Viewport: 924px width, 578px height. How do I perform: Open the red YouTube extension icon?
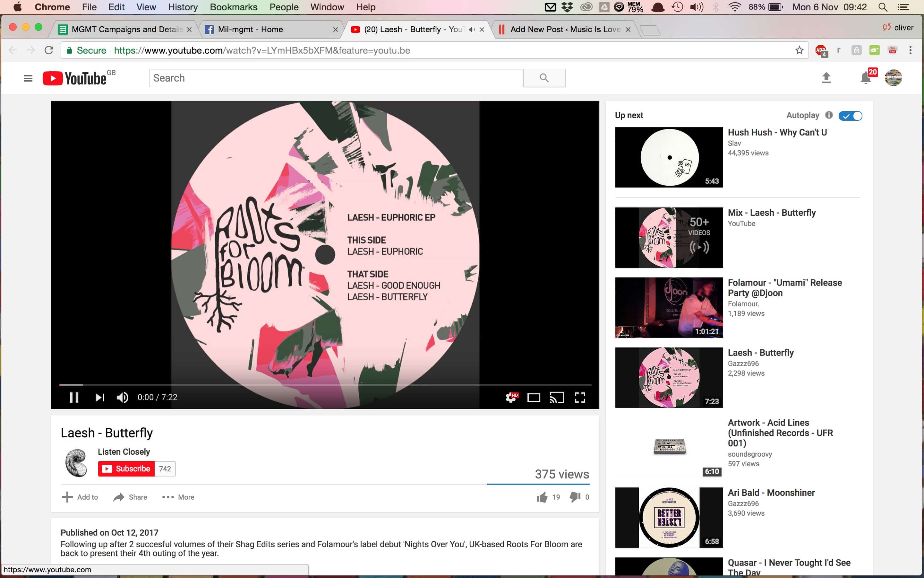(x=892, y=50)
